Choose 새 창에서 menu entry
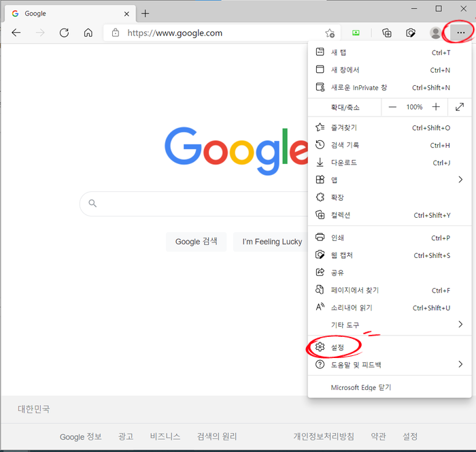This screenshot has width=476, height=452. coord(390,70)
